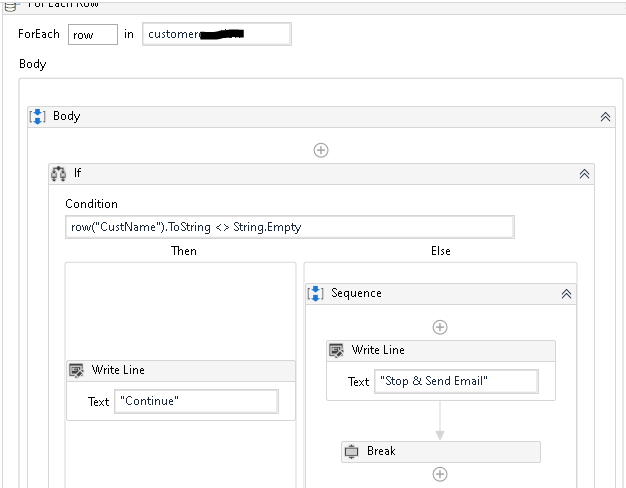This screenshot has width=626, height=488.
Task: Edit the If Condition expression field
Action: click(290, 227)
